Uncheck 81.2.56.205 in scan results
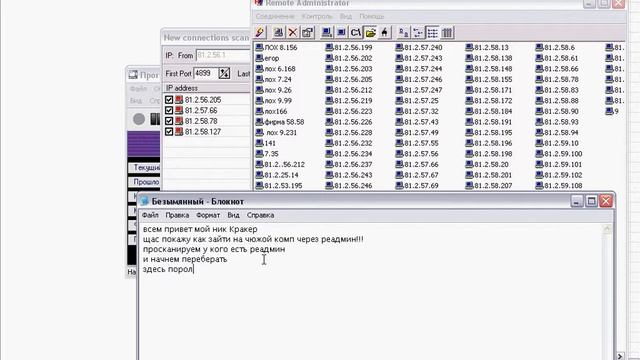 point(169,100)
